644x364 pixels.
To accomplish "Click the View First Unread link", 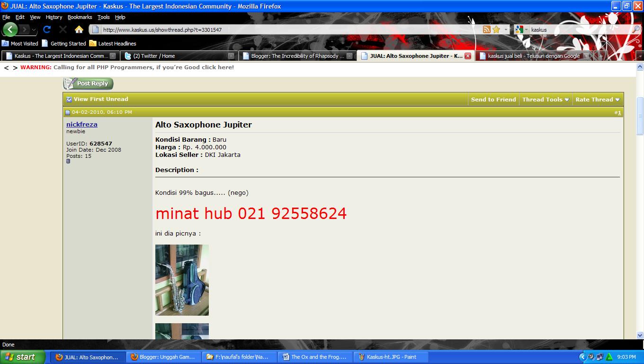I will (101, 99).
